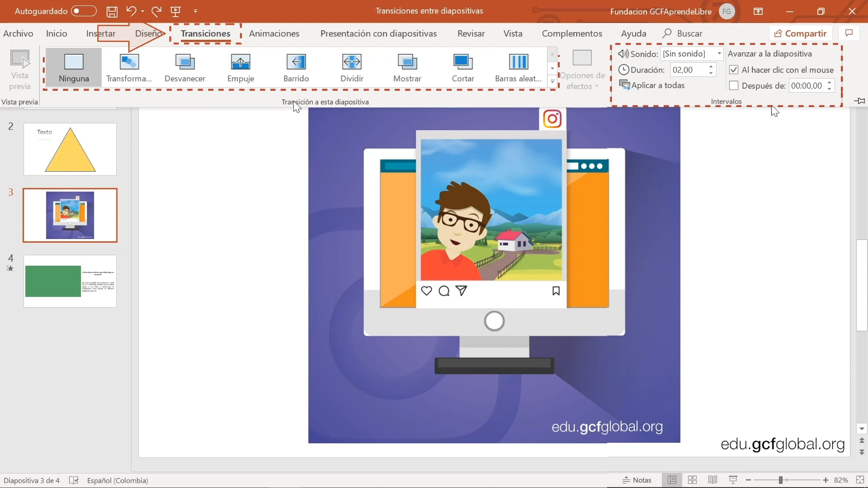Click the 82% zoom level
Viewport: 868px width, 488px height.
pyautogui.click(x=841, y=480)
